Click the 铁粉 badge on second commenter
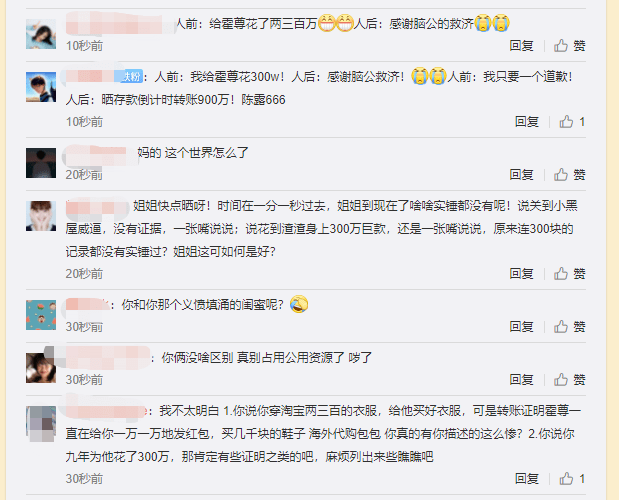The width and height of the screenshot is (619, 500). coord(129,76)
